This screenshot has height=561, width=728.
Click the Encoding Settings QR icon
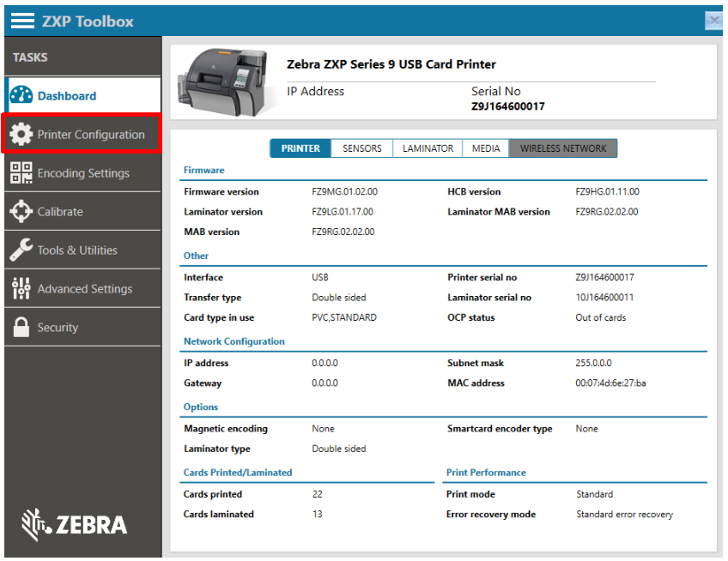coord(22,172)
